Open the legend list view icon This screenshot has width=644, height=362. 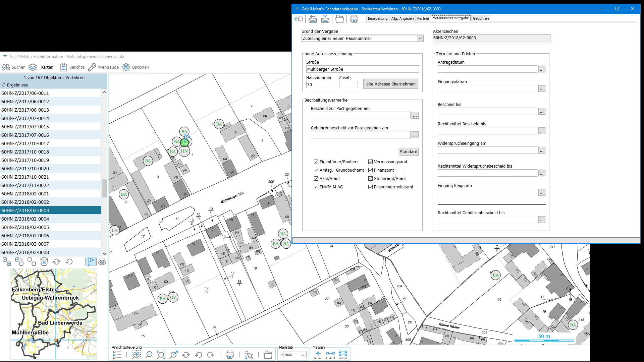(117, 355)
